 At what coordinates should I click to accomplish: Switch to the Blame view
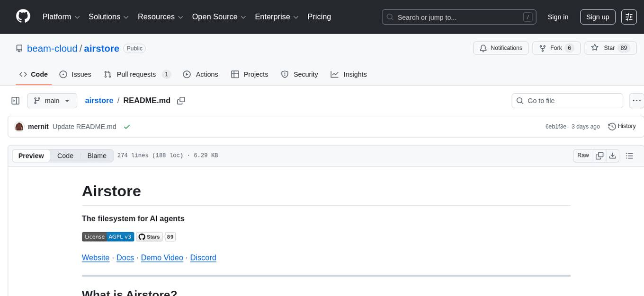click(97, 156)
